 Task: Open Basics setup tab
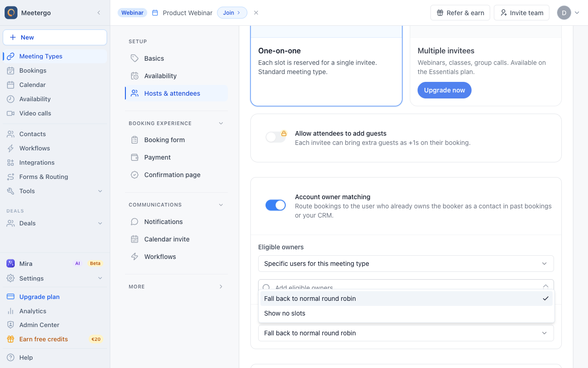click(x=176, y=58)
